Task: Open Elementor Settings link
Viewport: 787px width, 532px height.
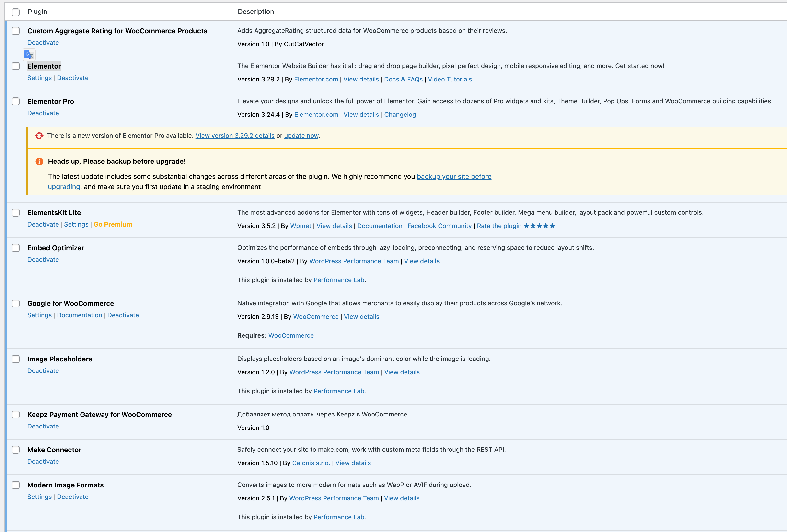Action: coord(39,78)
